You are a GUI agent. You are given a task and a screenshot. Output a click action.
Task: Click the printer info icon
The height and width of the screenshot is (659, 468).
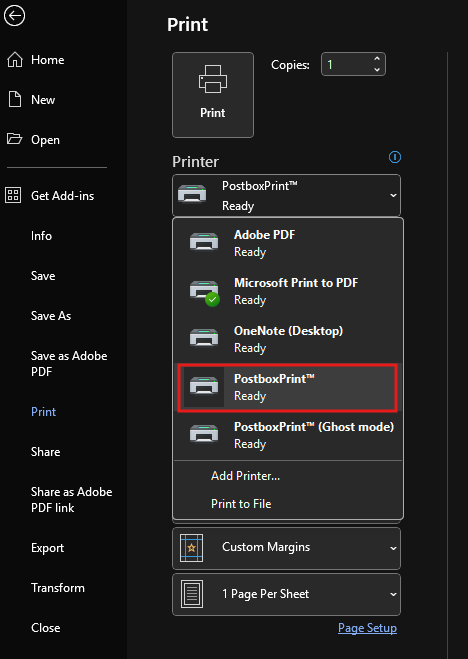click(395, 157)
